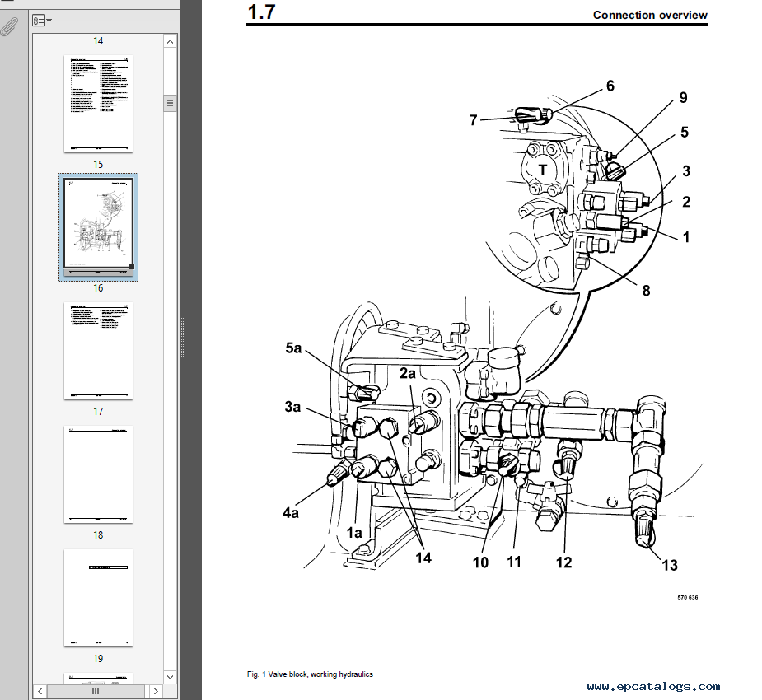
Task: Open the thumbnails panel options menu
Action: [x=42, y=21]
